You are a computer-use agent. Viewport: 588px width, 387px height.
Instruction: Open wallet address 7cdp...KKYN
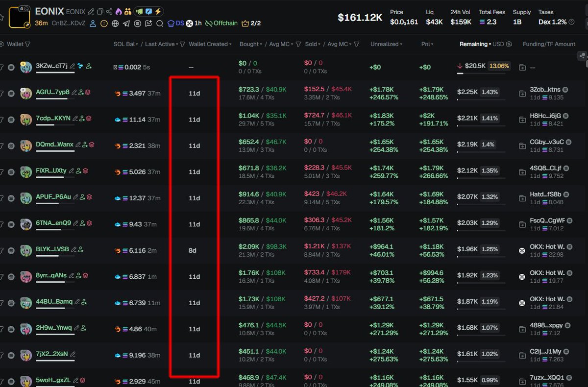pos(53,118)
